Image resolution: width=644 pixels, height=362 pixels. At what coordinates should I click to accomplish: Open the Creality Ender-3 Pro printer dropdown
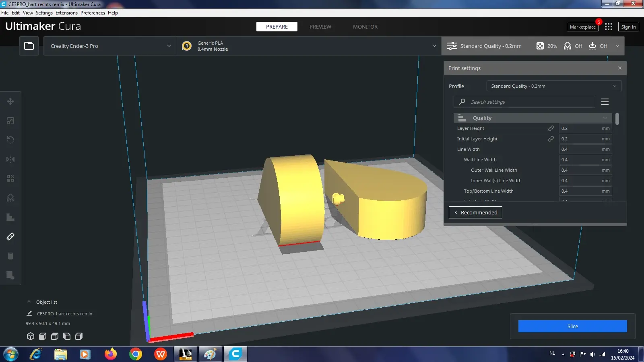point(109,46)
